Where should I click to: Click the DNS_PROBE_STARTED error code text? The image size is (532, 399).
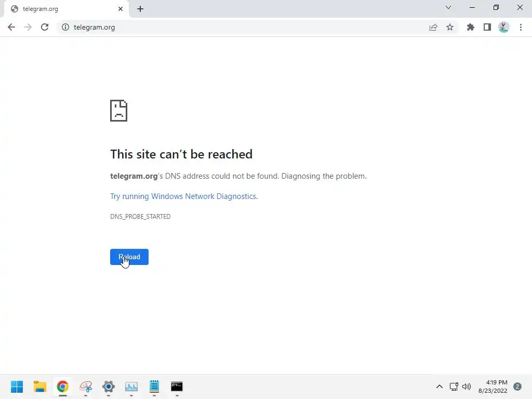140,217
